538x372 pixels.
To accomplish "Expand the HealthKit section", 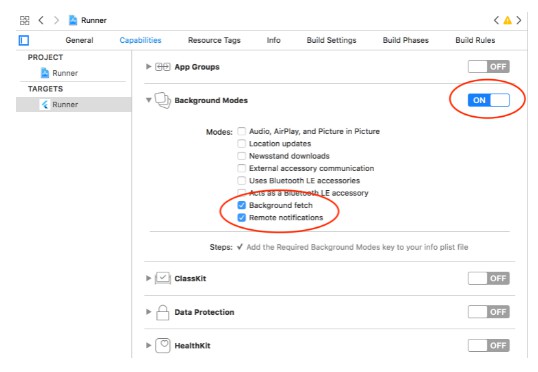I will click(148, 345).
